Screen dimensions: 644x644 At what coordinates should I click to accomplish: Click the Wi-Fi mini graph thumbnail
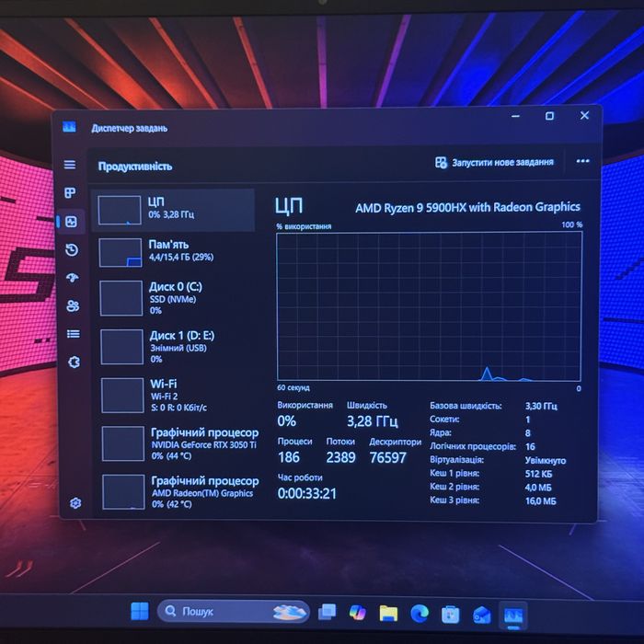[122, 396]
